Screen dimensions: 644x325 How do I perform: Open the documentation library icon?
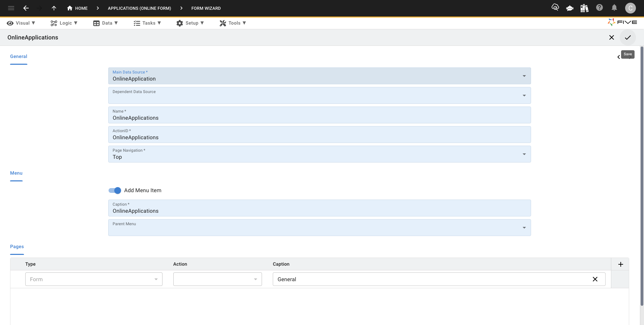coord(585,7)
